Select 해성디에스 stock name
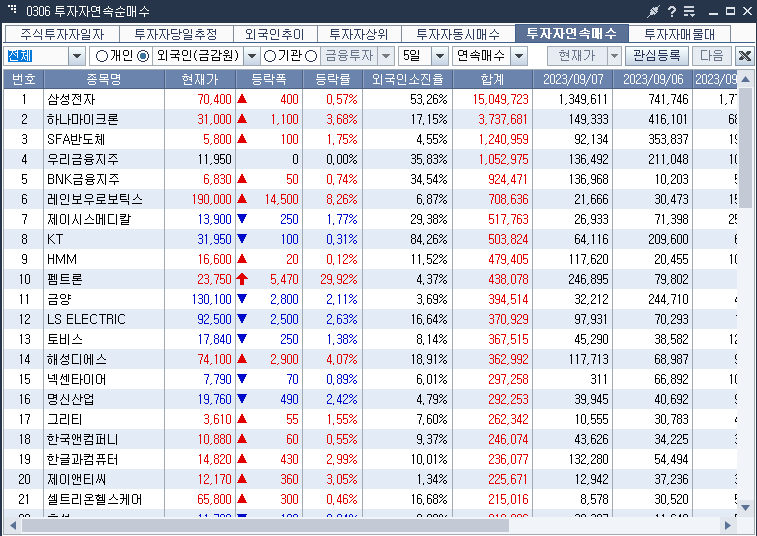Screen dimensions: 757x536 point(77,359)
